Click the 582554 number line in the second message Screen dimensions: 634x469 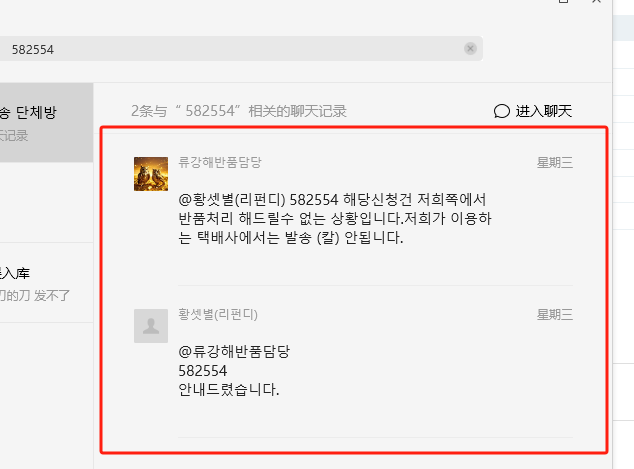(203, 371)
